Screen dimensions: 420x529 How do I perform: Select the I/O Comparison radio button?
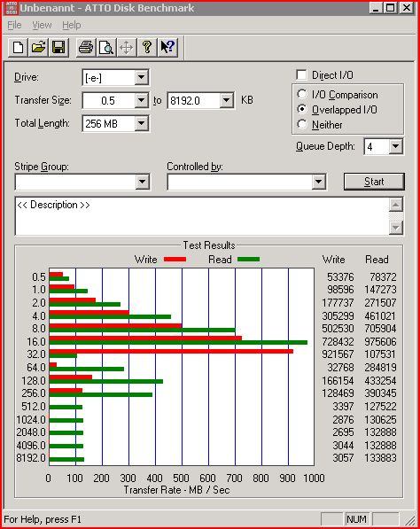click(x=302, y=95)
